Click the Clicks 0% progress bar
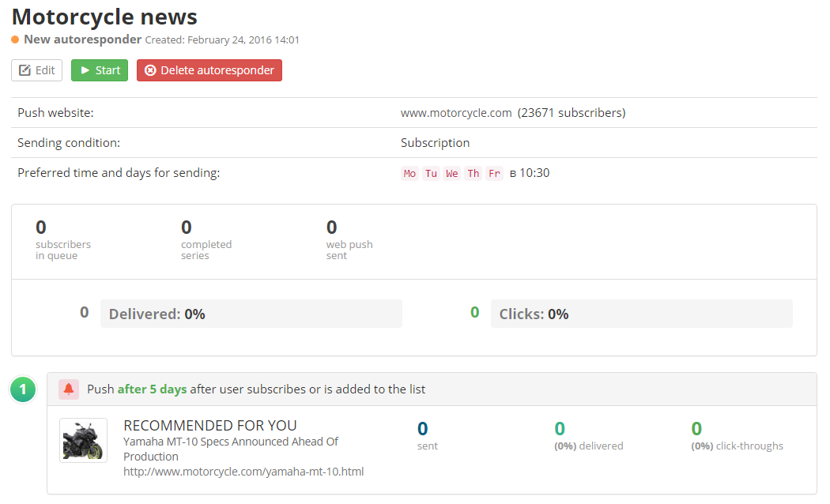 pyautogui.click(x=641, y=314)
